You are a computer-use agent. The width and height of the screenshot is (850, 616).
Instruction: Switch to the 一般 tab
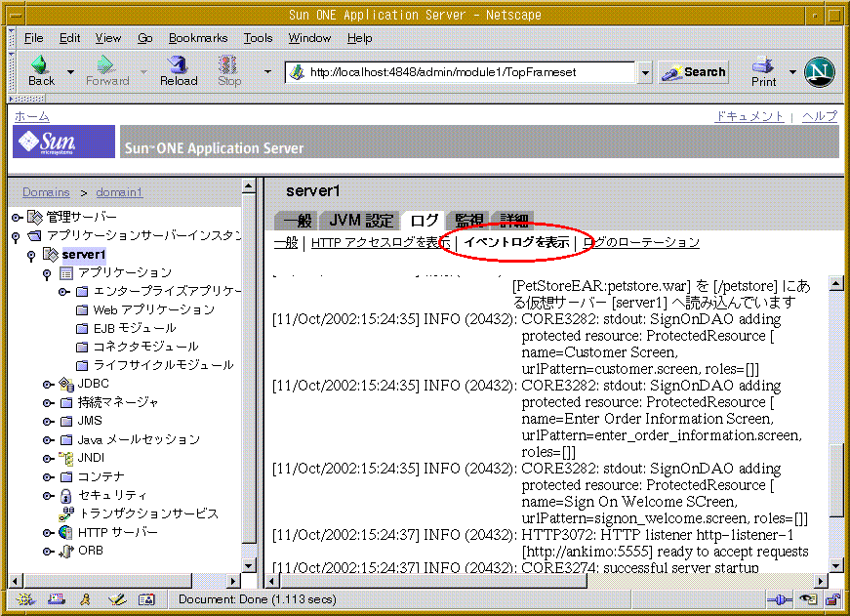(298, 221)
